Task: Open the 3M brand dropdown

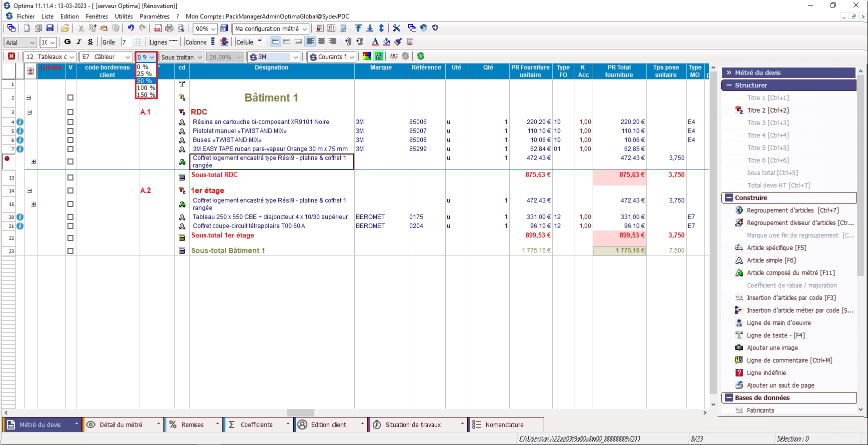Action: tap(296, 57)
